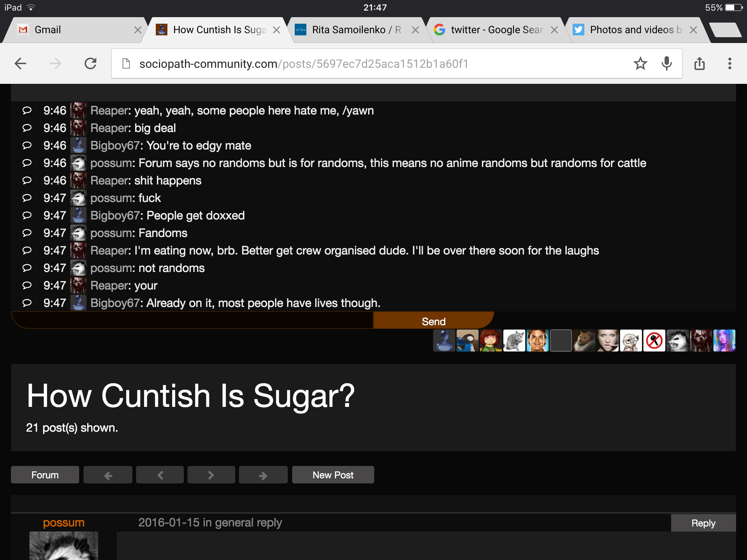The width and height of the screenshot is (747, 560).
Task: Open the colorful neon girl avatar
Action: (x=724, y=341)
